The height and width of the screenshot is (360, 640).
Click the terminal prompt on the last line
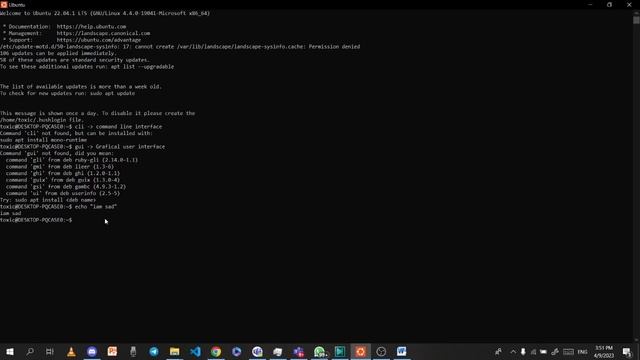pos(36,220)
